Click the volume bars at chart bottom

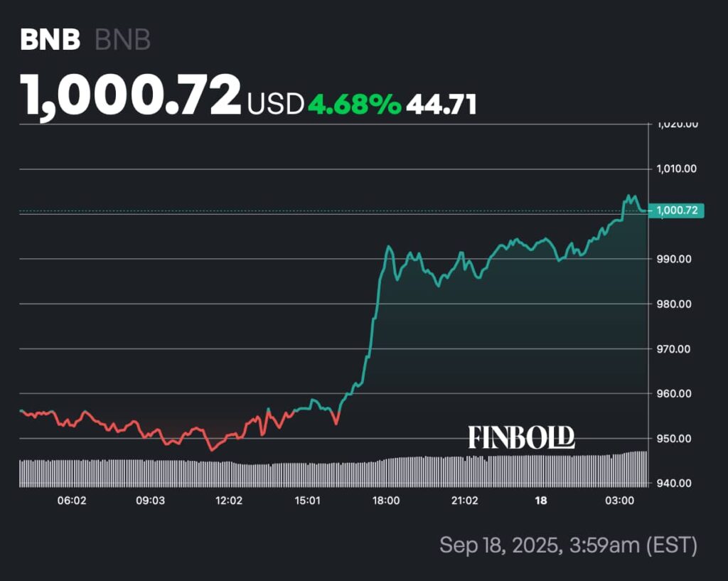[x=333, y=472]
